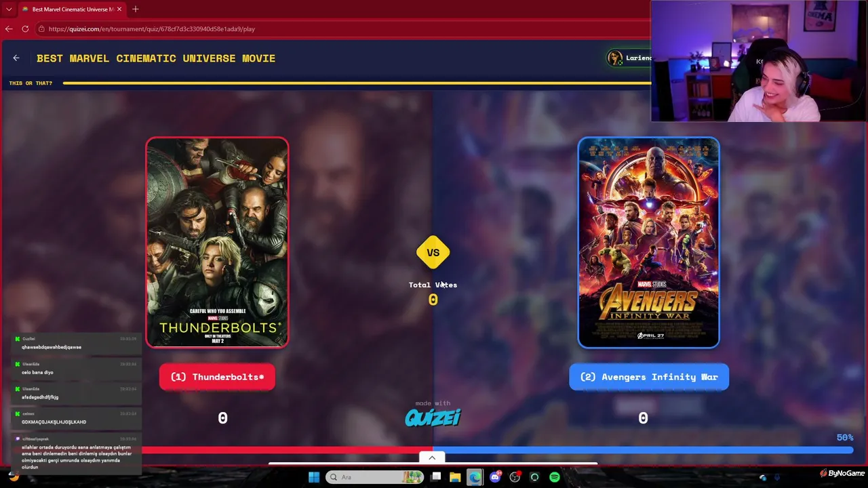Open File Explorer from the taskbar
This screenshot has width=868, height=488.
pyautogui.click(x=455, y=477)
